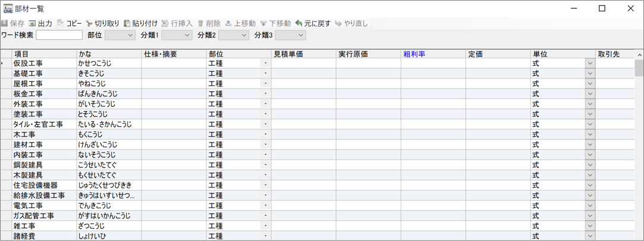
Task: Click the かな column header
Action: tap(109, 53)
